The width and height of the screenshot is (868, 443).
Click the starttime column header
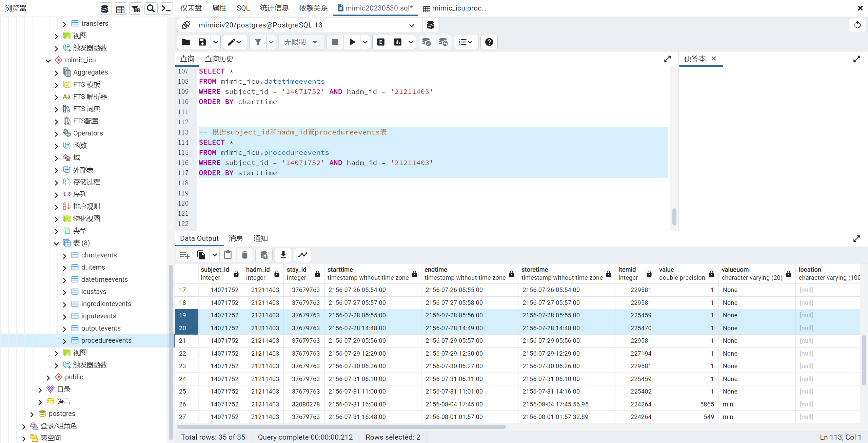(x=372, y=274)
